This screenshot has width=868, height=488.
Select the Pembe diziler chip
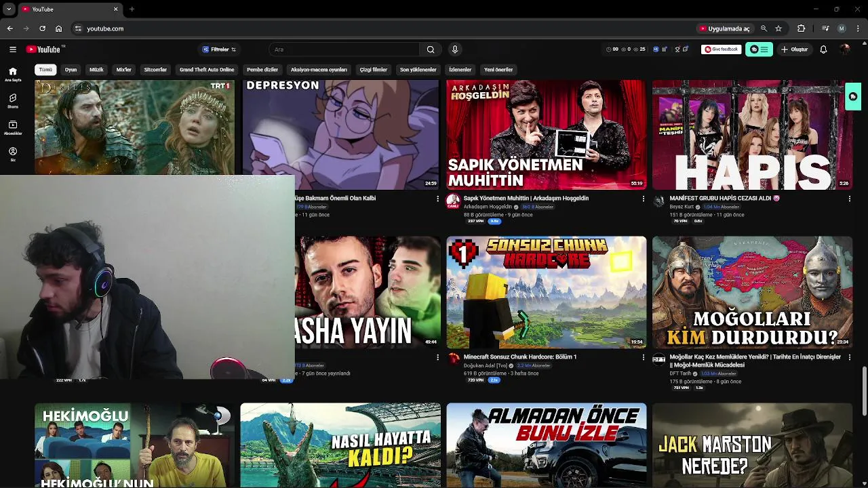(x=262, y=70)
